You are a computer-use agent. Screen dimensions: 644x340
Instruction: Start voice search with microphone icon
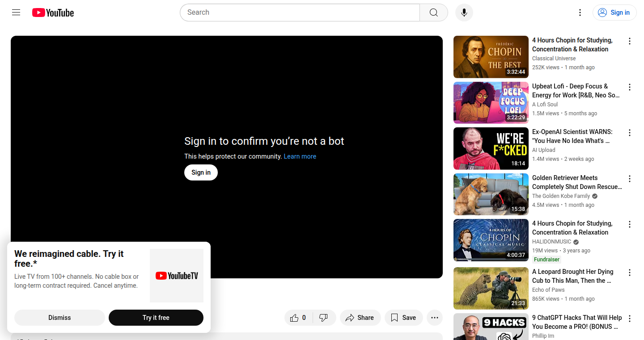[x=464, y=13]
